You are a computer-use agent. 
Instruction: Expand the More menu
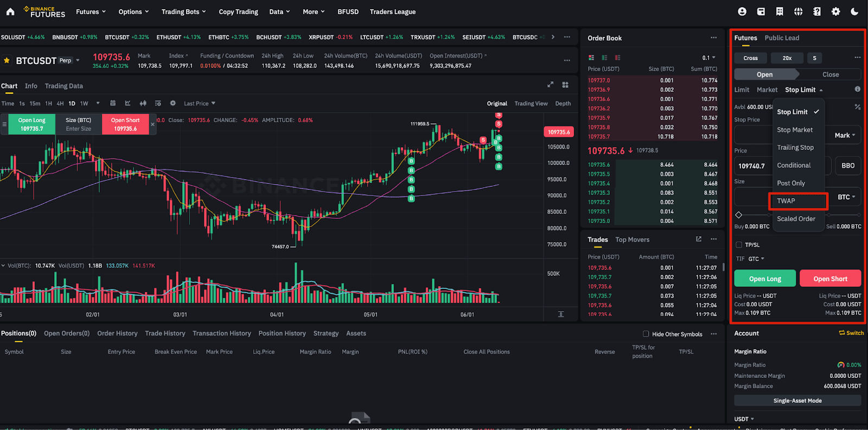click(x=314, y=11)
